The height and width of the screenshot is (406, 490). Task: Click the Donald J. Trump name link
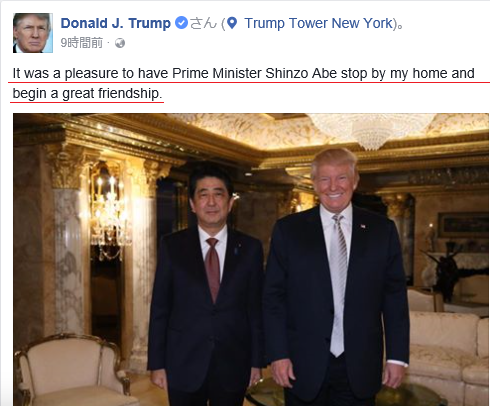(x=116, y=23)
